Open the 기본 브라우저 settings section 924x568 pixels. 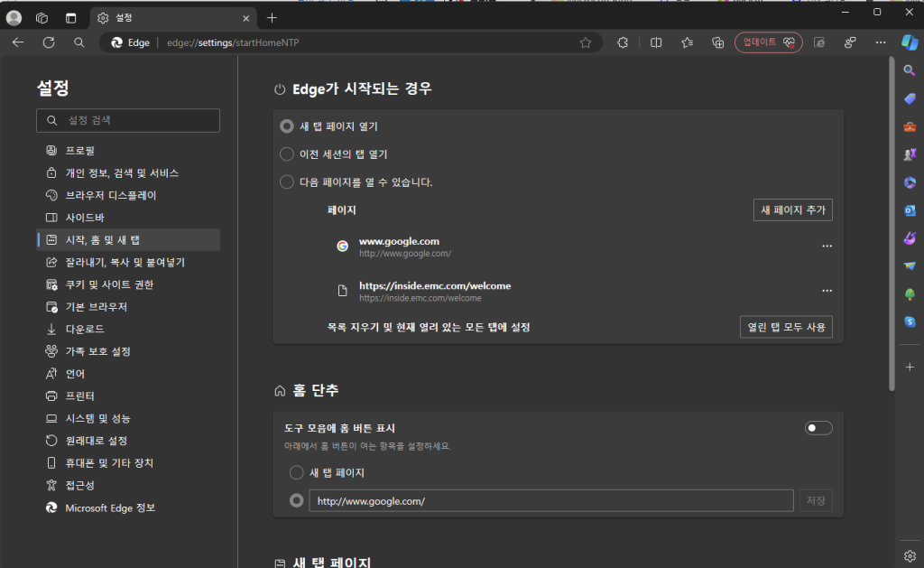(x=128, y=307)
